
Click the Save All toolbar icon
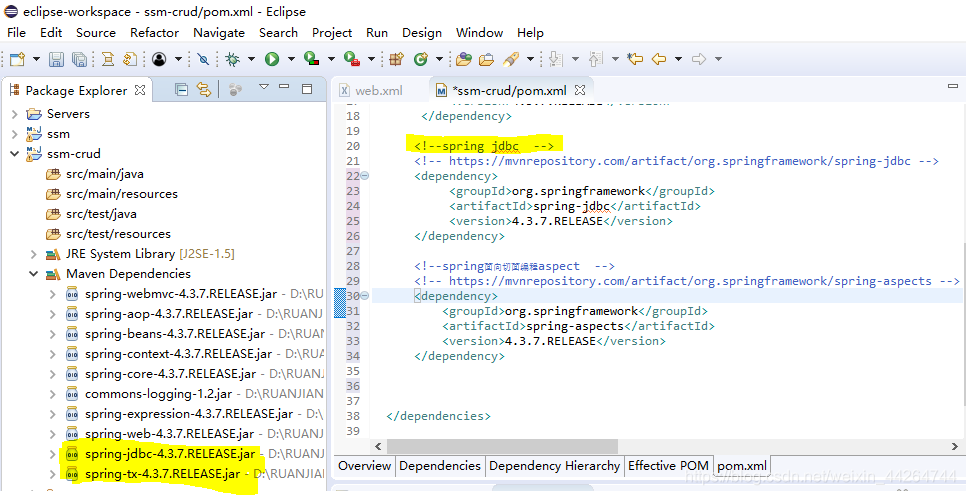click(79, 59)
